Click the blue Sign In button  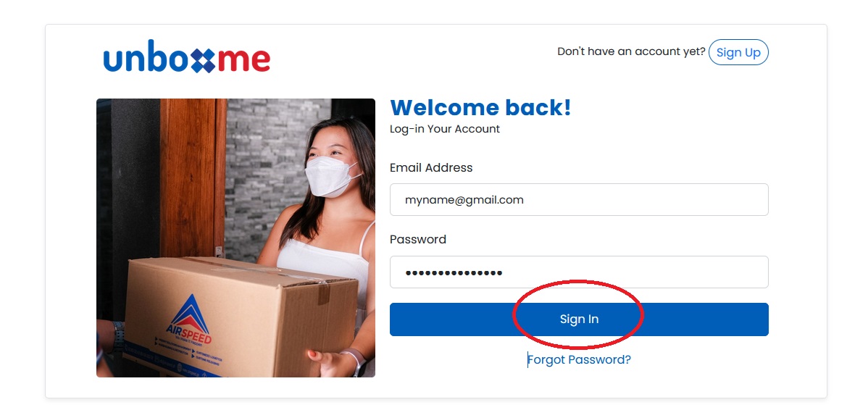pyautogui.click(x=579, y=319)
